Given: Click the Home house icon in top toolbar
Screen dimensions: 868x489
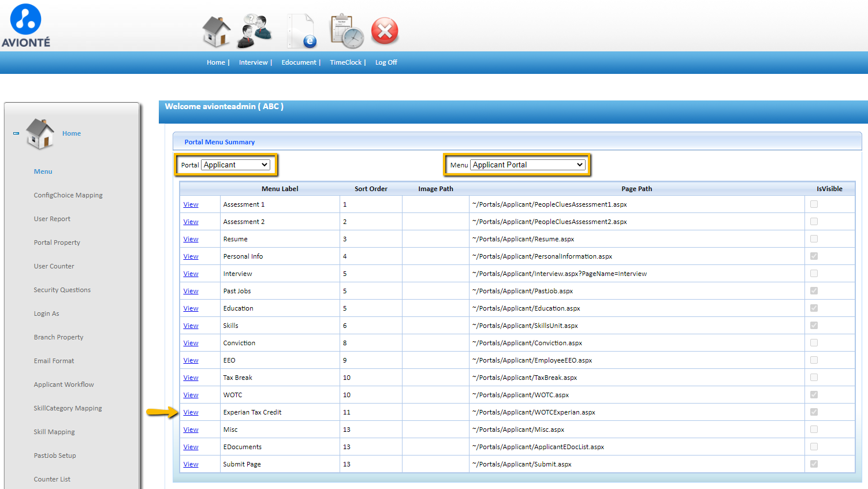Looking at the screenshot, I should pos(217,31).
